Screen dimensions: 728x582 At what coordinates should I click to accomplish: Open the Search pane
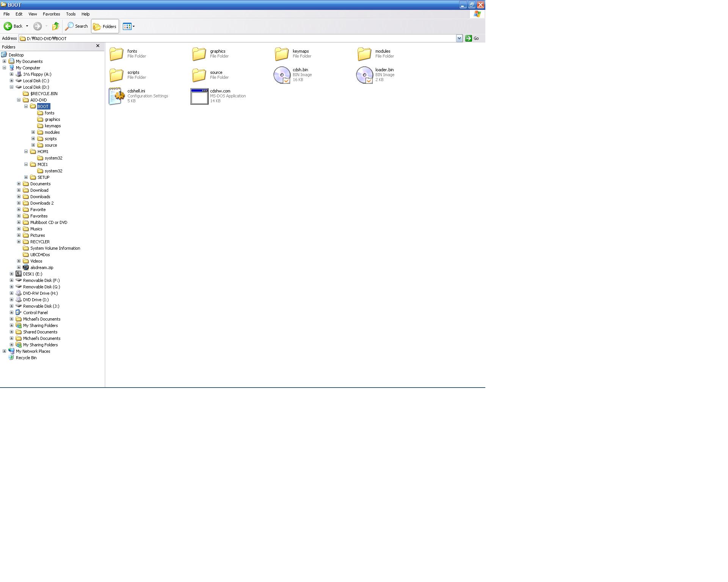[x=77, y=26]
